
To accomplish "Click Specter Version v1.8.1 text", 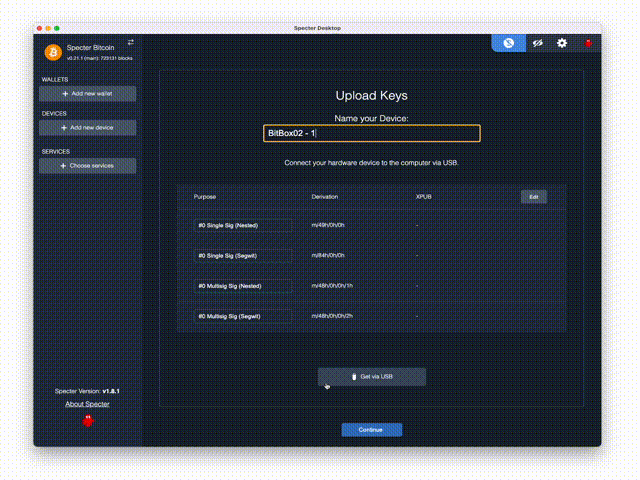I will click(87, 391).
